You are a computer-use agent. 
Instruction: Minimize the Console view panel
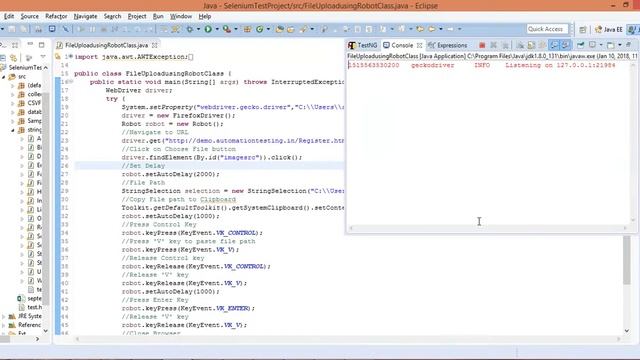629,44
